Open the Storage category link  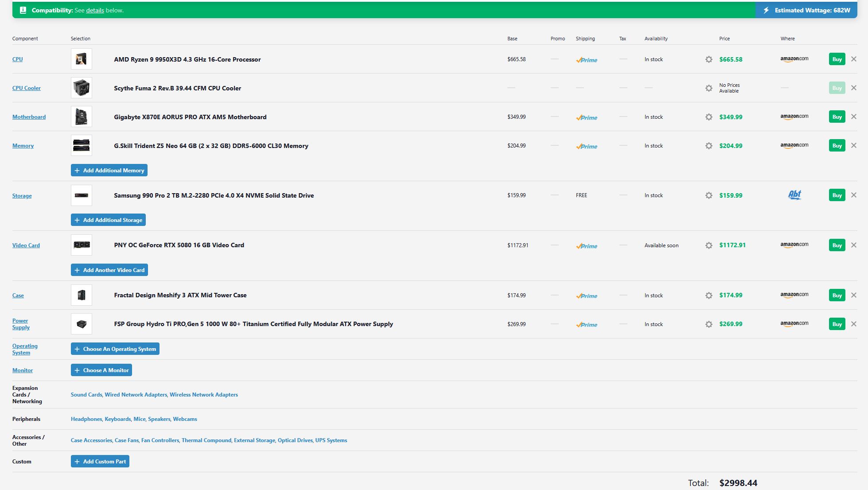click(22, 195)
